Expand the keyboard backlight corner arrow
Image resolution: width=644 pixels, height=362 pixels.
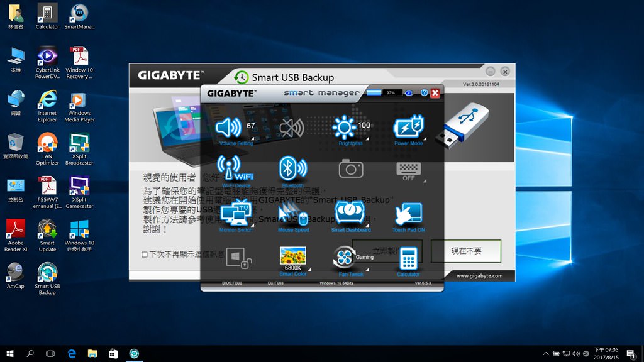(425, 180)
